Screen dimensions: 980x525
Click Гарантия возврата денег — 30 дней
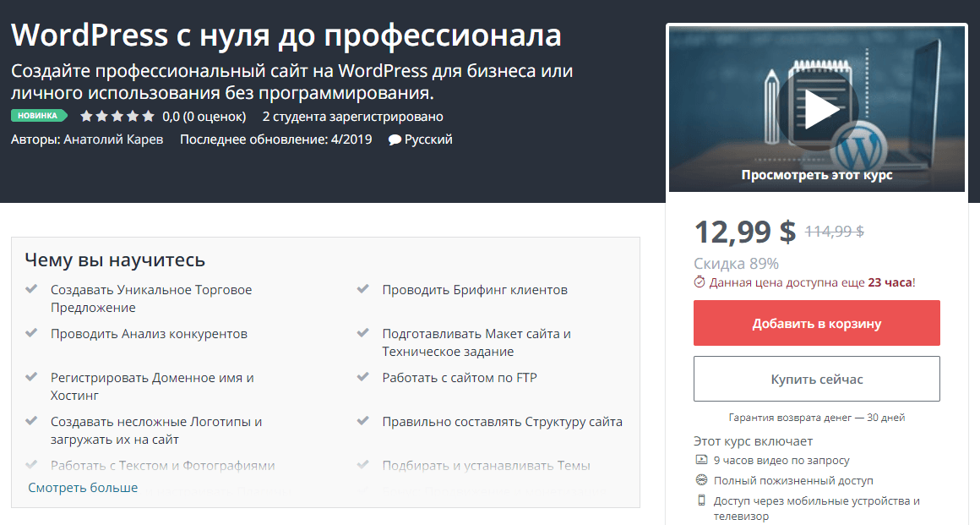(x=816, y=418)
